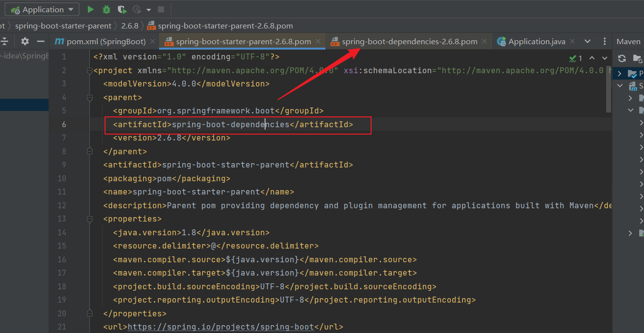Run the Application configuration
The height and width of the screenshot is (333, 644).
coord(90,9)
